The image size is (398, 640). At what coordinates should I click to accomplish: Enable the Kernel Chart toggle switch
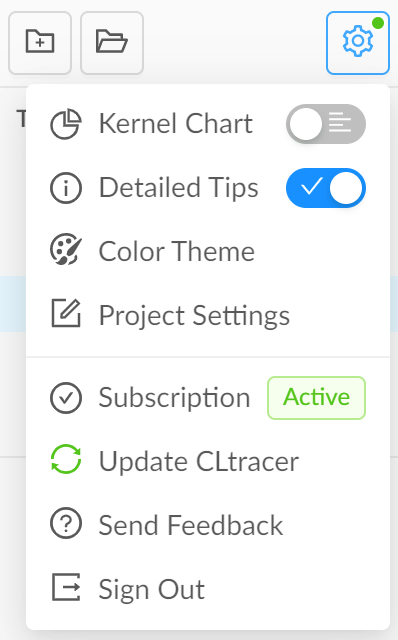point(326,124)
